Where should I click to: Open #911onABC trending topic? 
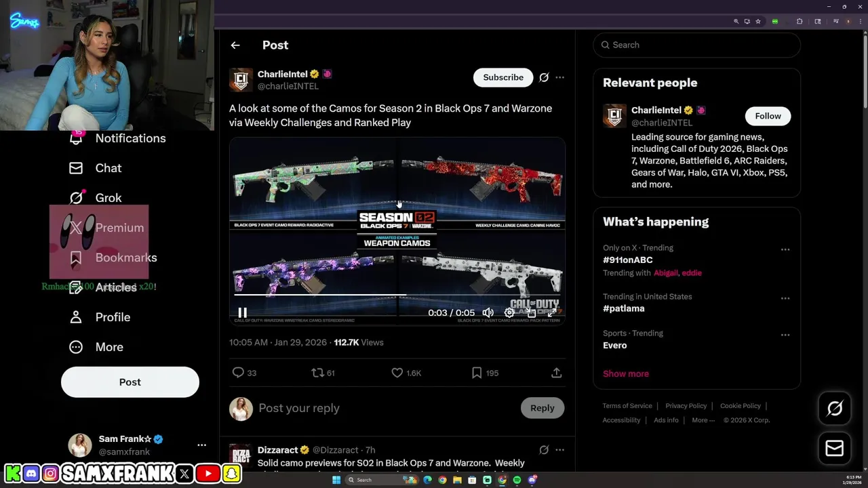tap(628, 260)
